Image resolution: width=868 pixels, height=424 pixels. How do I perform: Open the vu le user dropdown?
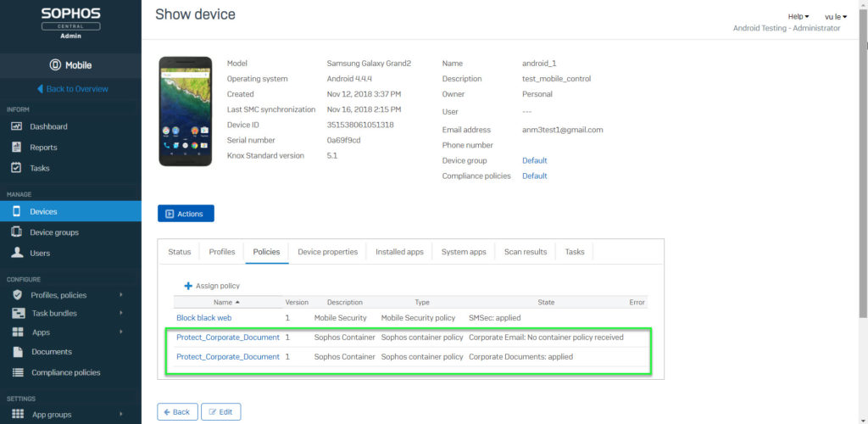click(835, 17)
